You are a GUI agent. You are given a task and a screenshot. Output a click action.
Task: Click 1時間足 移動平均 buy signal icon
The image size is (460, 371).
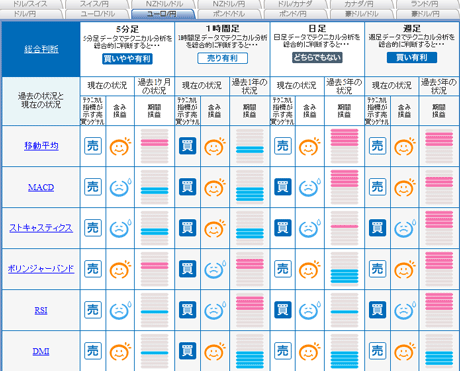pyautogui.click(x=188, y=146)
